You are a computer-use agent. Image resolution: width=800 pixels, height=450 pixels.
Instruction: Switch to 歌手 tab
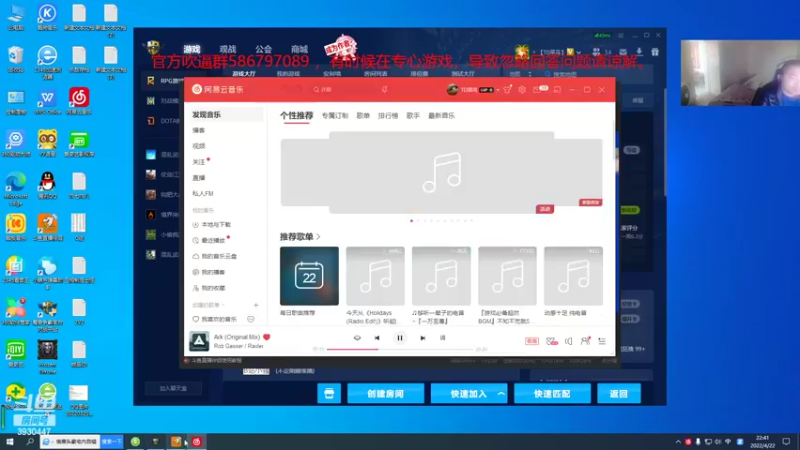pos(413,116)
